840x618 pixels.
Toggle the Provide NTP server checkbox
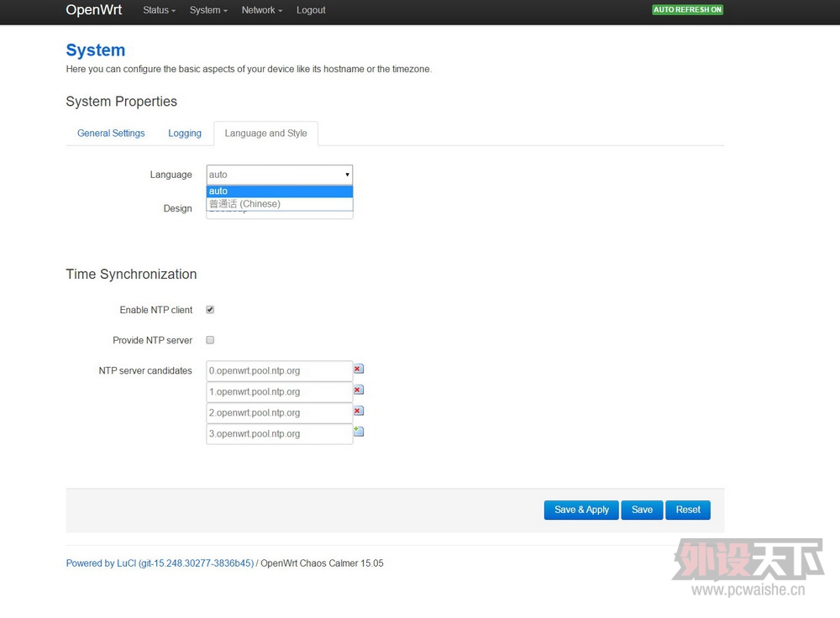click(210, 340)
